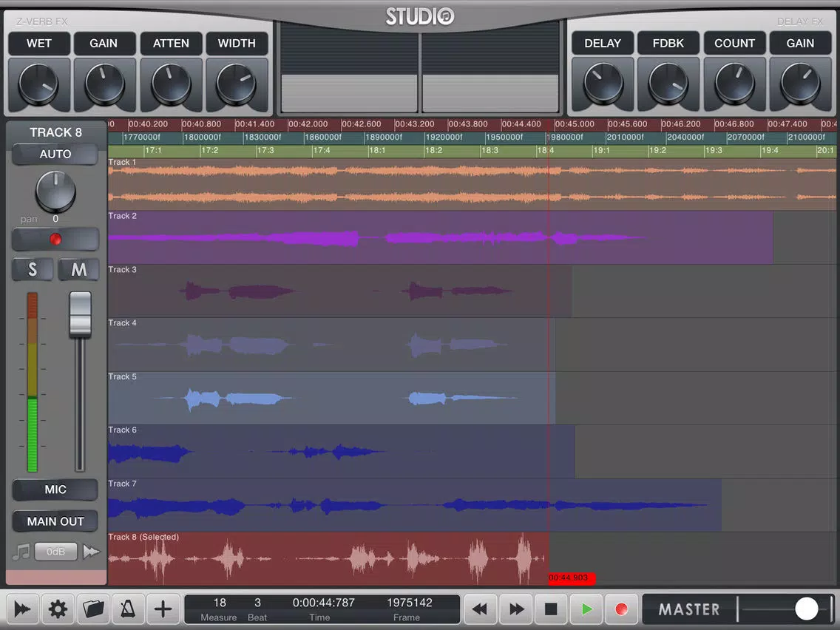
Task: Click the red record button in the transport
Action: [621, 609]
